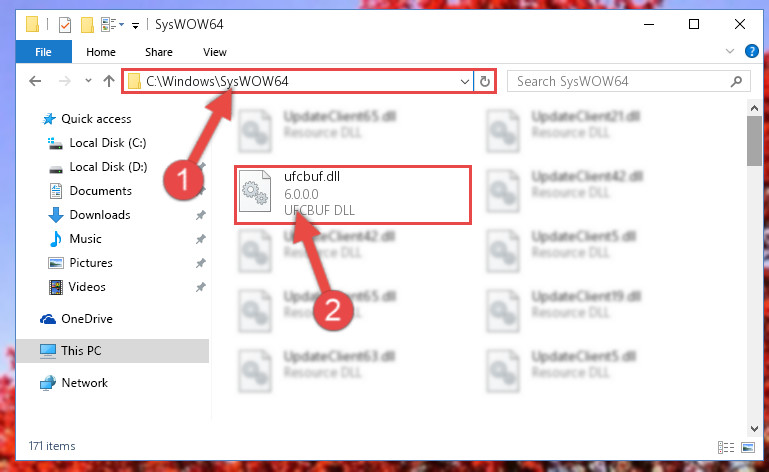The image size is (769, 472).
Task: Refresh the SysWOW64 folder view
Action: 485,81
